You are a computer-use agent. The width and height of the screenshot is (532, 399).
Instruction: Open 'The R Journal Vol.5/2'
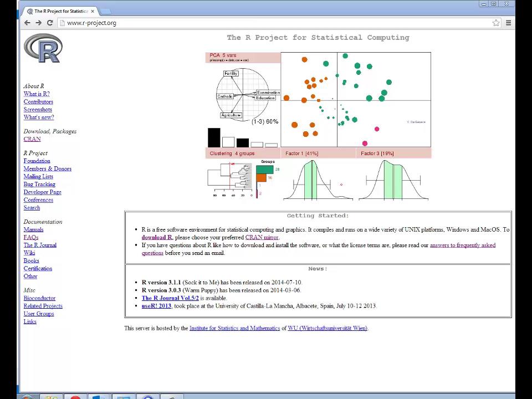[x=170, y=298]
